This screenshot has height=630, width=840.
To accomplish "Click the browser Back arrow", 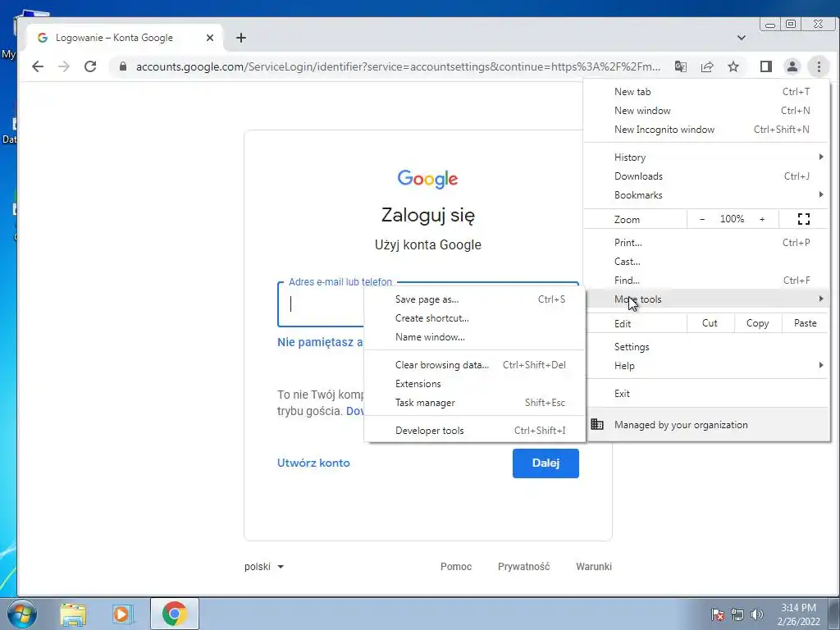I will [38, 66].
